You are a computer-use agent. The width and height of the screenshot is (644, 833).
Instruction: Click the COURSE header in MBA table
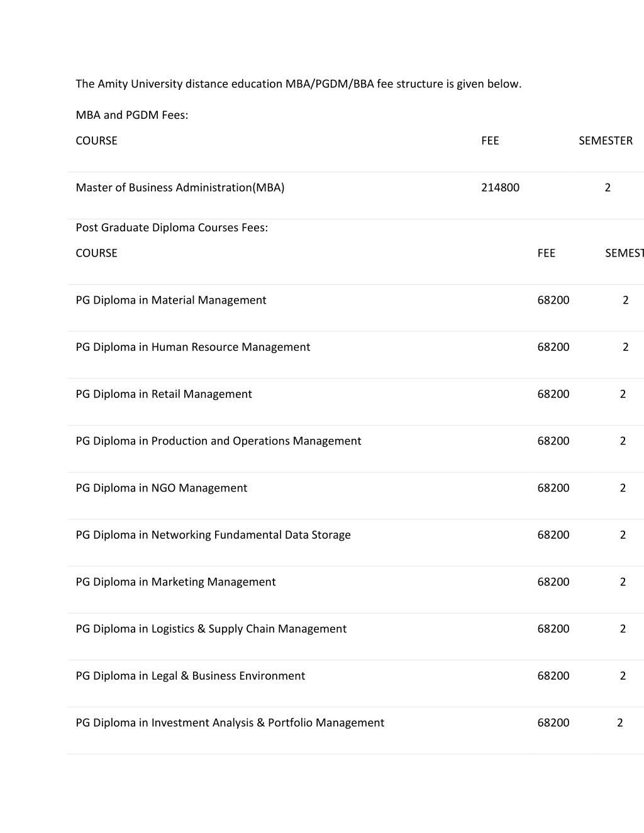(96, 140)
